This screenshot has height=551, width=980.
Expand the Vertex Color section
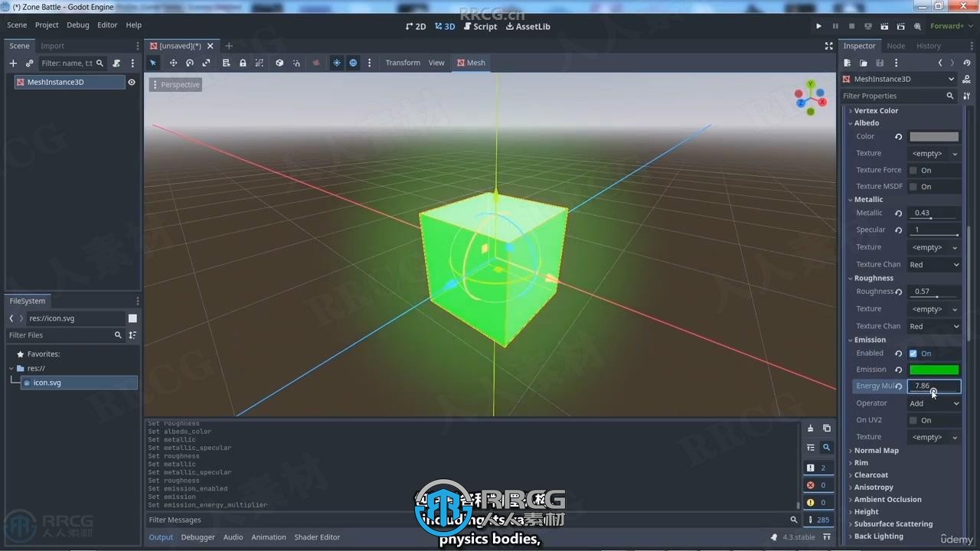(876, 111)
